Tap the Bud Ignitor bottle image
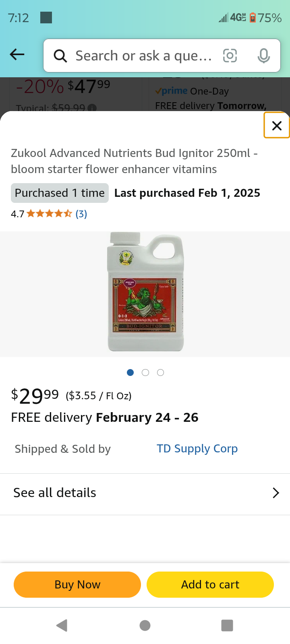 pos(145,292)
